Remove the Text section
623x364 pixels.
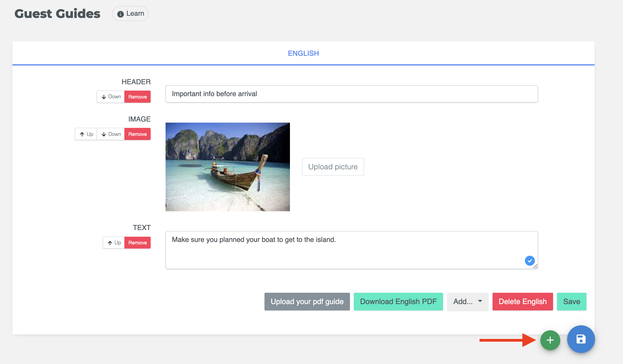pyautogui.click(x=137, y=242)
